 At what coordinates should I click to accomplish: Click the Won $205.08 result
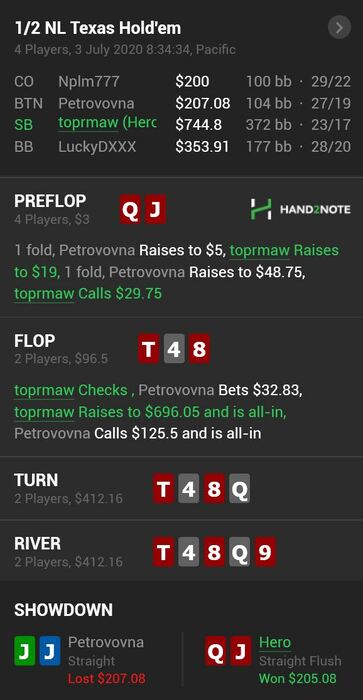297,679
